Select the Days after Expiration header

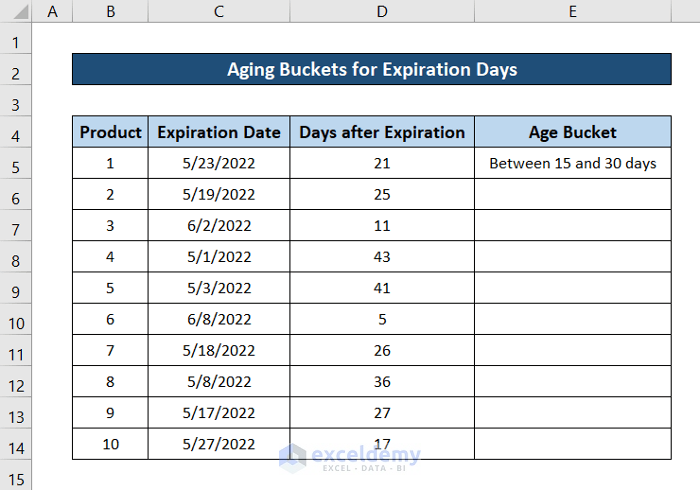[382, 132]
